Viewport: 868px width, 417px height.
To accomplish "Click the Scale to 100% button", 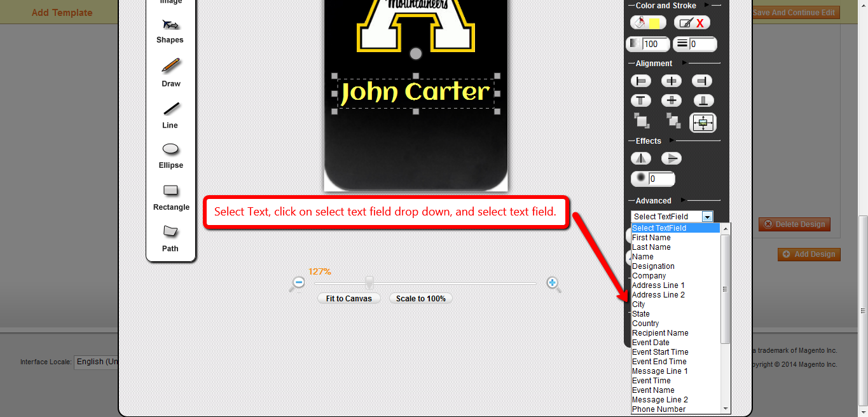I will click(x=421, y=298).
